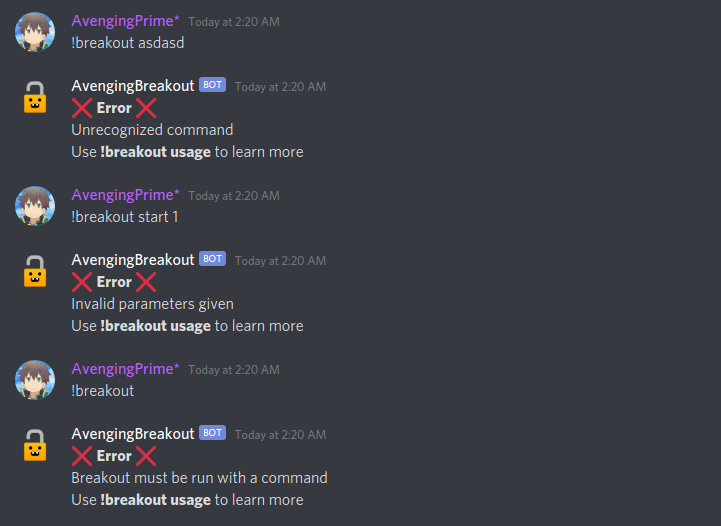Click the timestamp on the first AvengingPrime message

coord(234,22)
